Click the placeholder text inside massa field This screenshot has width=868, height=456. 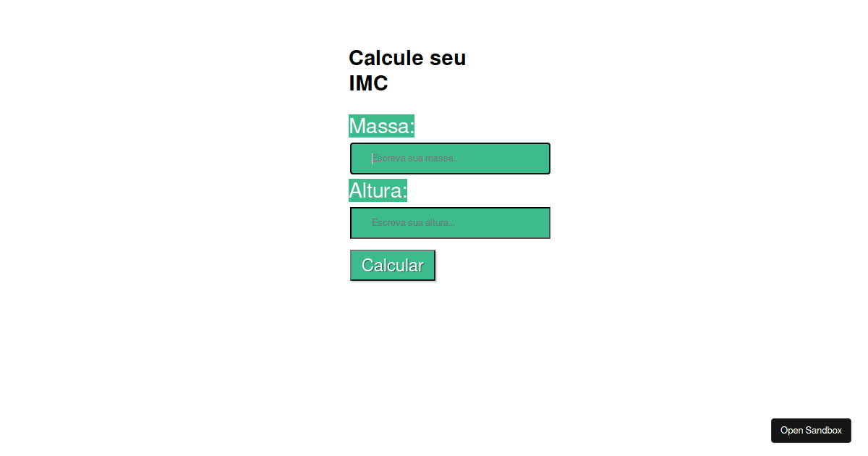(417, 158)
